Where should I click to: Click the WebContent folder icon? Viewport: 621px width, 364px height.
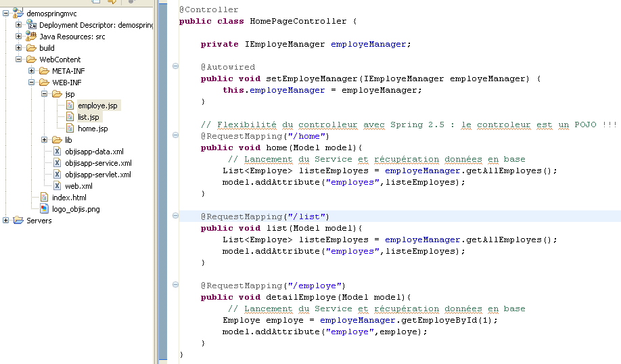coord(31,60)
